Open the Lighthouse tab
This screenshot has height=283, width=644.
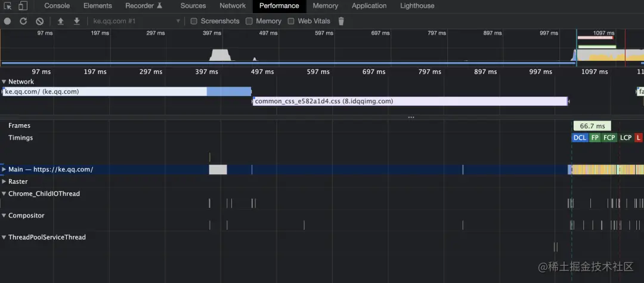tap(417, 6)
